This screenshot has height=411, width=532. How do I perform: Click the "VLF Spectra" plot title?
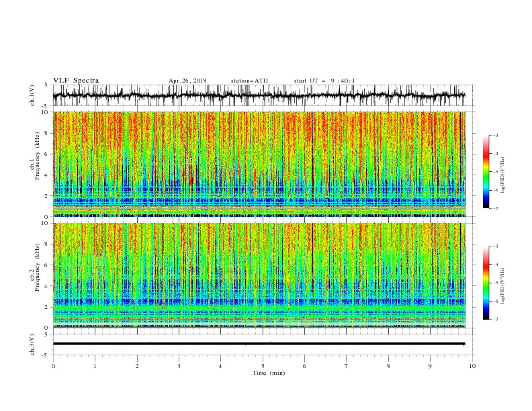(x=76, y=81)
